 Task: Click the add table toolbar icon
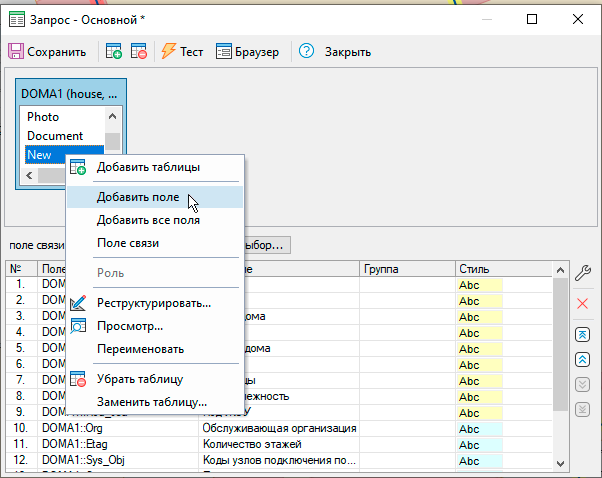click(x=114, y=52)
